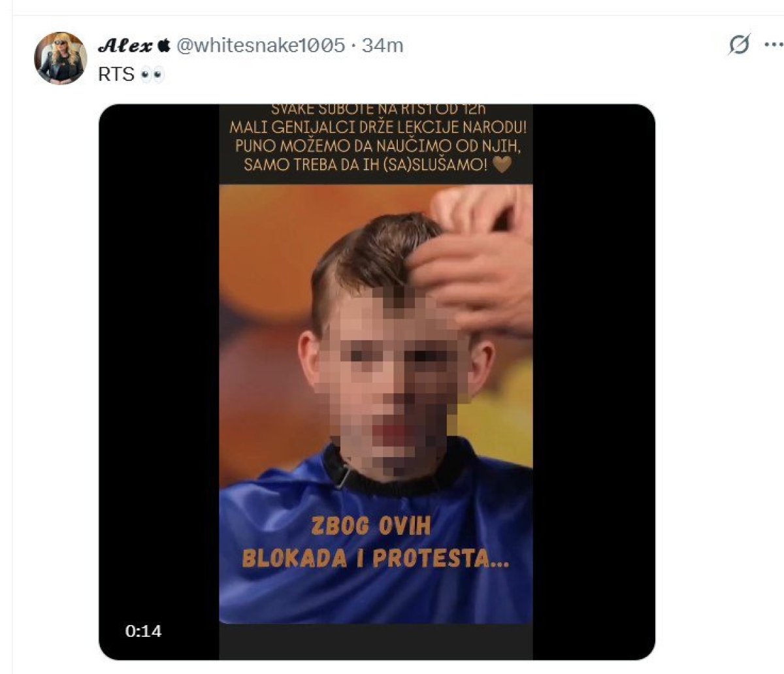Viewport: 784px width, 674px height.
Task: Click Alex's profile avatar picture
Action: point(61,58)
